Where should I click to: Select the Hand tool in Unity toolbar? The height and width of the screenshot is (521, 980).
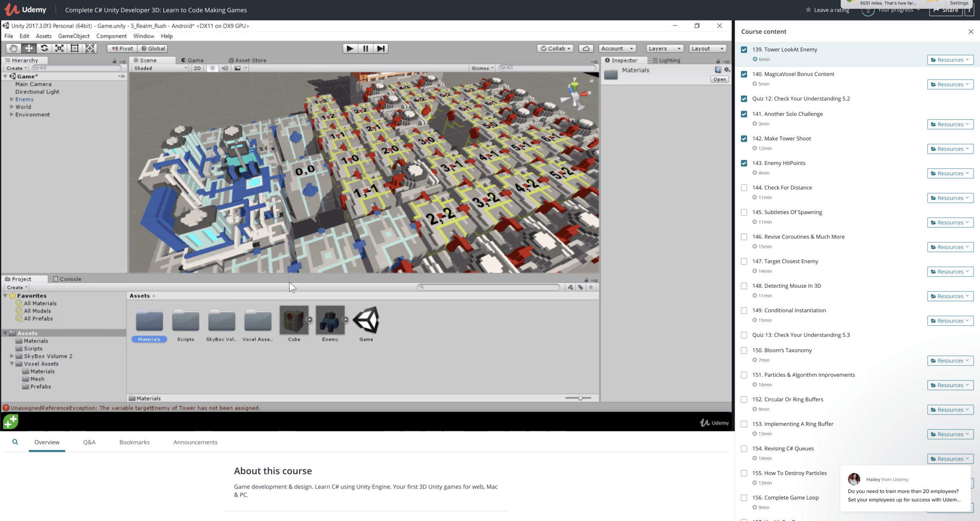tap(13, 48)
